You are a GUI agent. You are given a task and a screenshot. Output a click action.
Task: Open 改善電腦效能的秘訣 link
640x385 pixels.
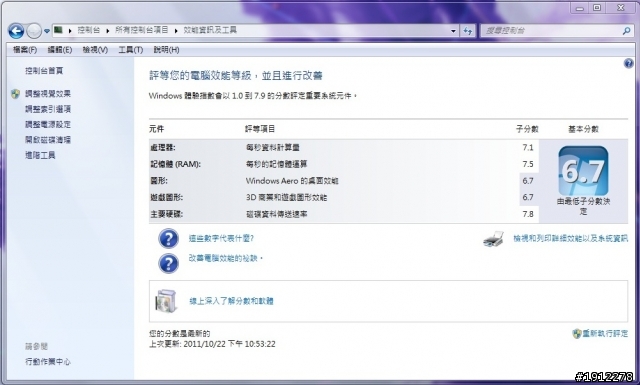point(225,258)
